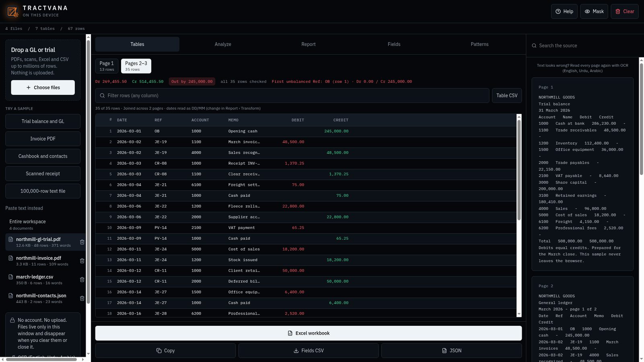Export Table CSV
The width and height of the screenshot is (644, 362).
pos(507,96)
